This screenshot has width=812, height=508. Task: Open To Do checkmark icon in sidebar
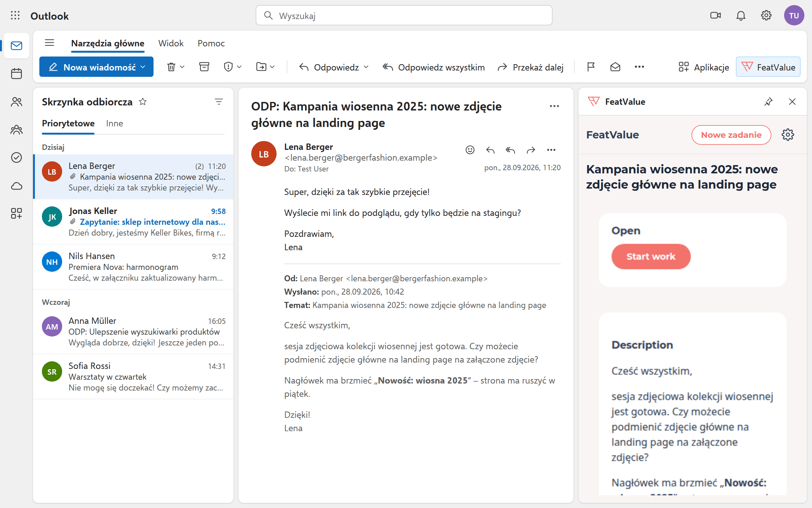pyautogui.click(x=16, y=157)
